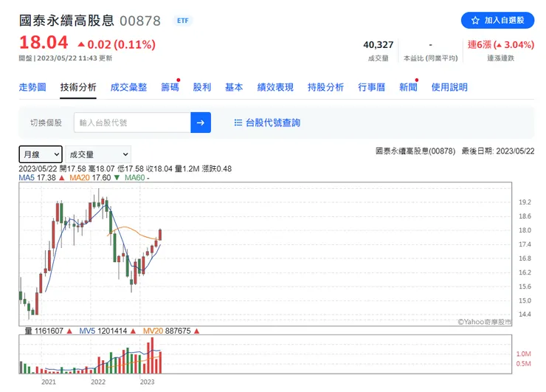Open the 行事曆 tab

coord(372,87)
